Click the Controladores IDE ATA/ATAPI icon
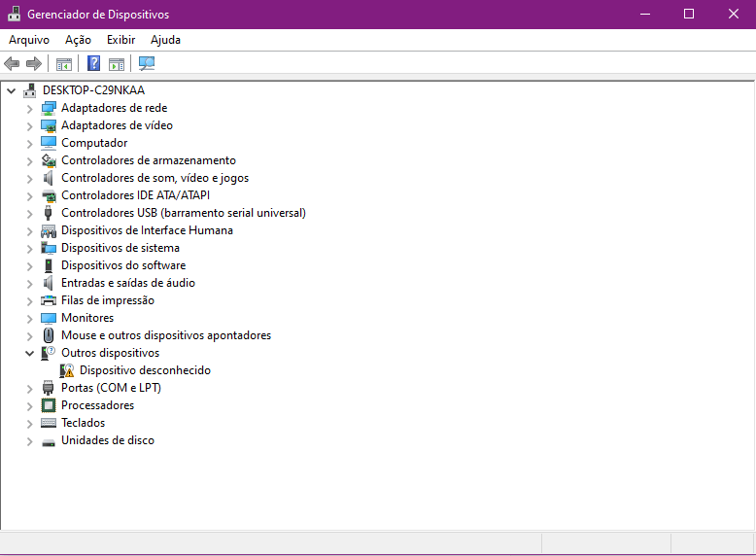756x556 pixels. point(49,195)
